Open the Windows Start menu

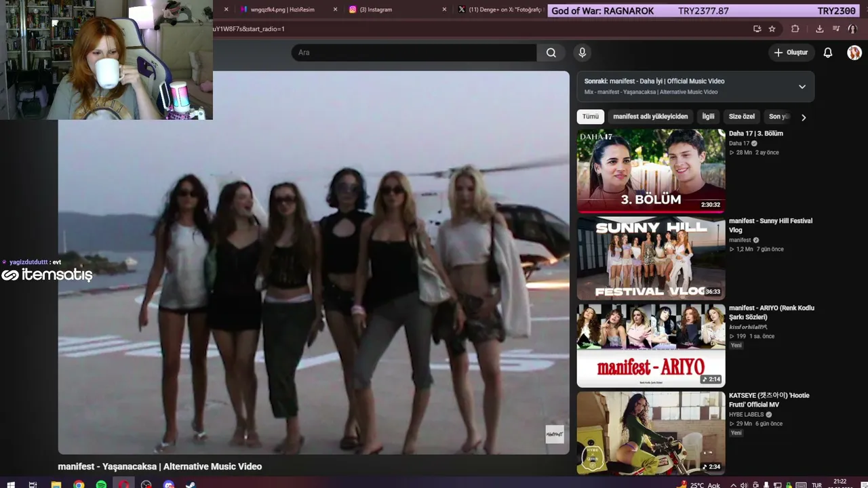[10, 485]
